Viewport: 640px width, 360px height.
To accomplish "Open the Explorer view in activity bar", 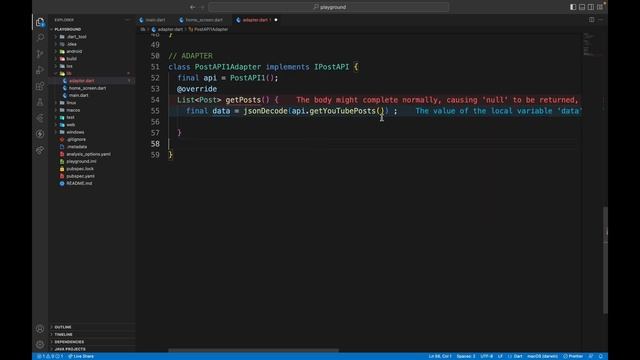I will pyautogui.click(x=40, y=22).
